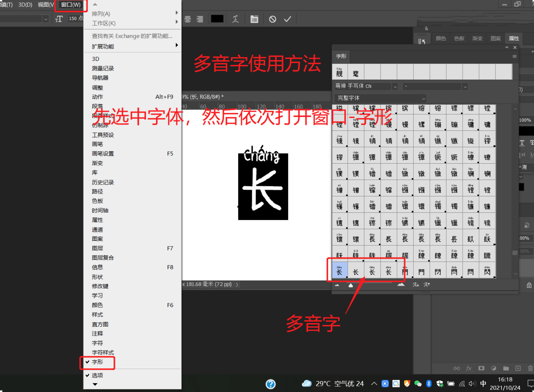Click the black text color swatch

[x=217, y=19]
